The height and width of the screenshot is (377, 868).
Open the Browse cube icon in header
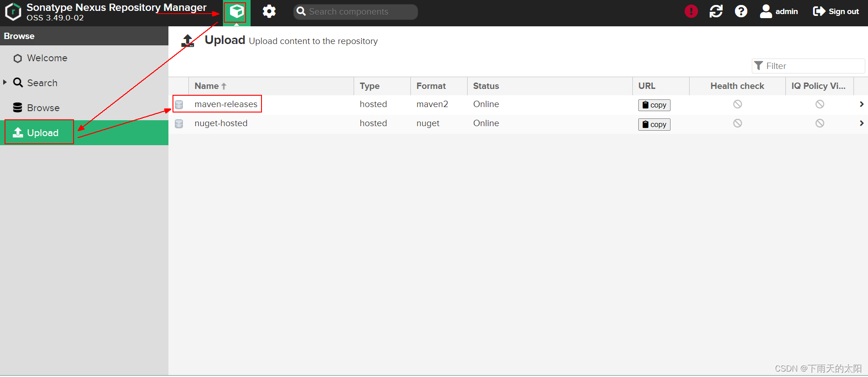tap(237, 12)
